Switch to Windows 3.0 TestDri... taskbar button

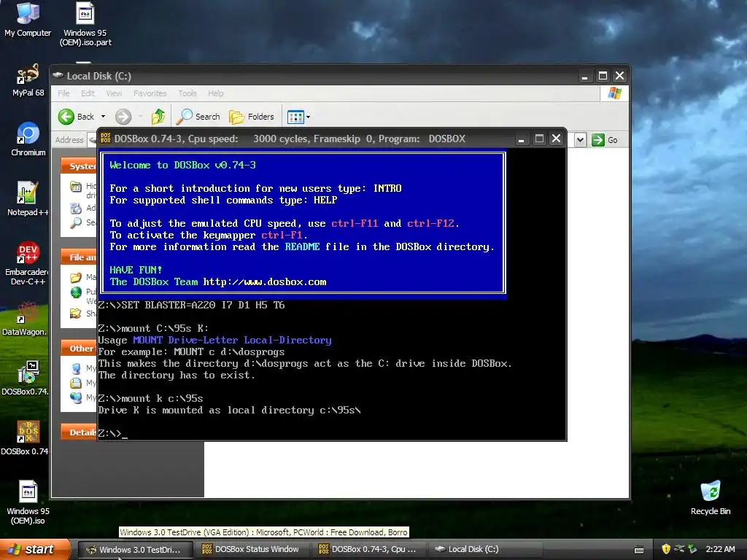(x=135, y=550)
